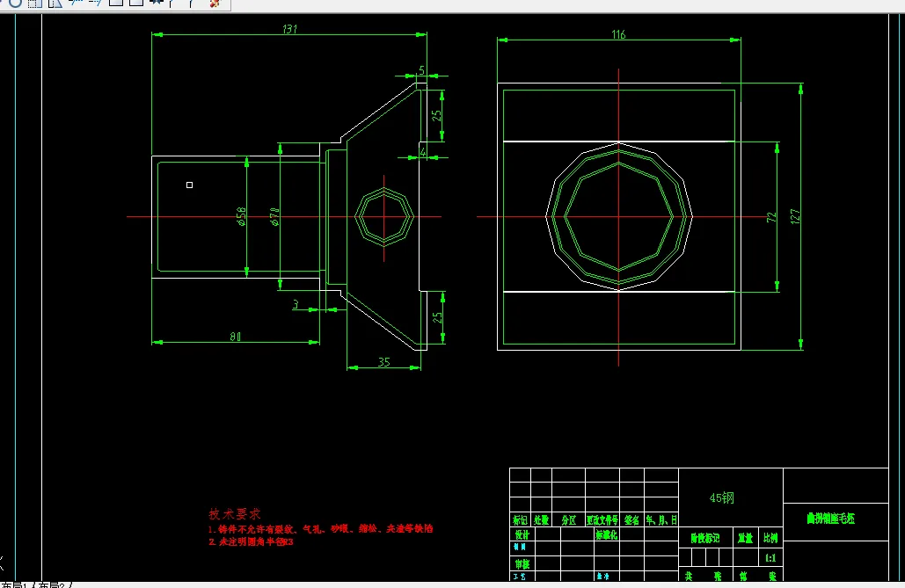Viewport: 905px width, 588px height.
Task: Select the 131 overall length dimension
Action: click(x=289, y=29)
